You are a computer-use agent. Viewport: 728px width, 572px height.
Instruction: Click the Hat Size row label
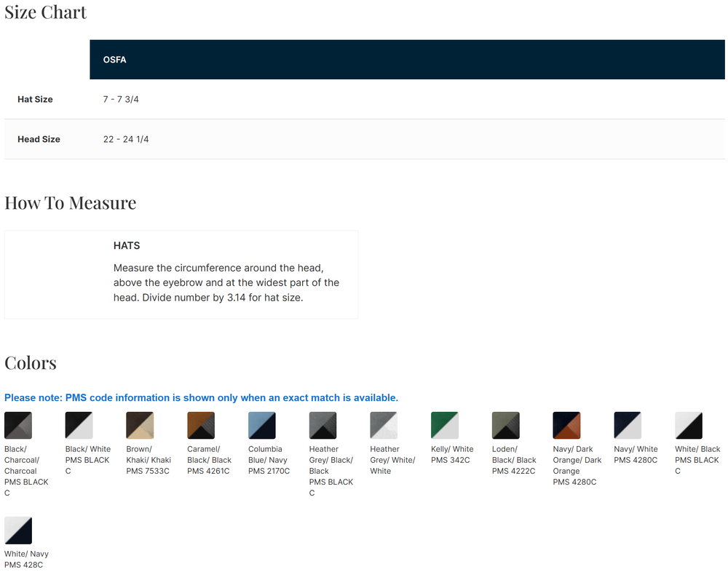coord(35,100)
